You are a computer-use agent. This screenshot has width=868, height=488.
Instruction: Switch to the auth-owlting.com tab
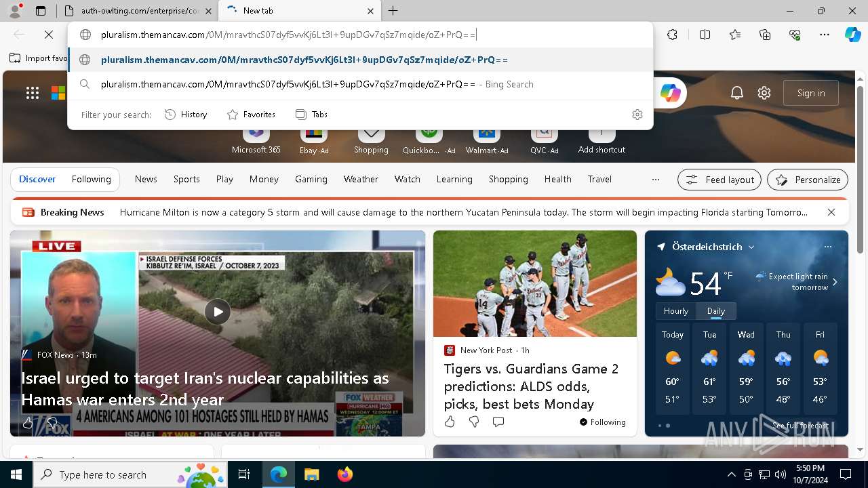(138, 11)
